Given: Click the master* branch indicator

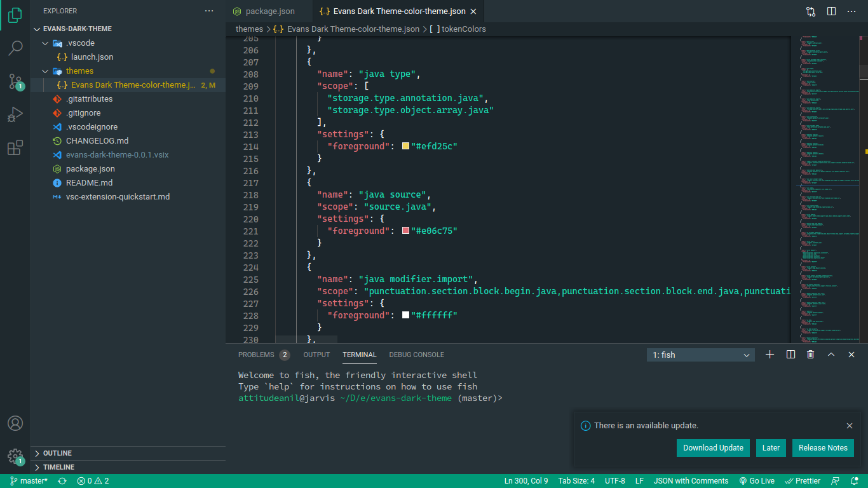Looking at the screenshot, I should tap(29, 481).
